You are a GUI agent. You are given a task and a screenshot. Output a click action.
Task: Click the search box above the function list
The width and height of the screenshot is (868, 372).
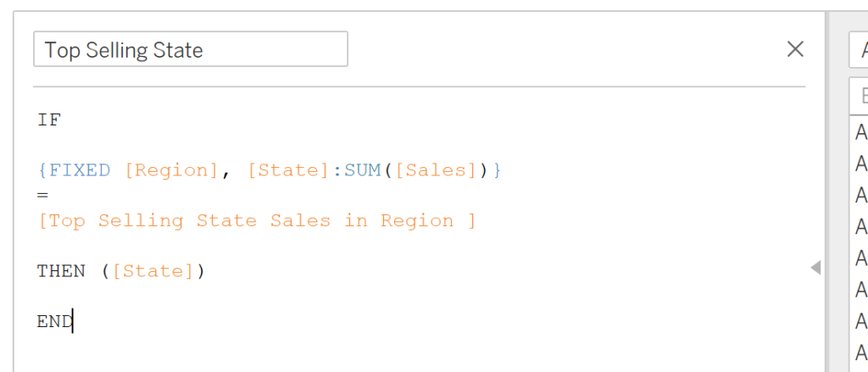860,95
